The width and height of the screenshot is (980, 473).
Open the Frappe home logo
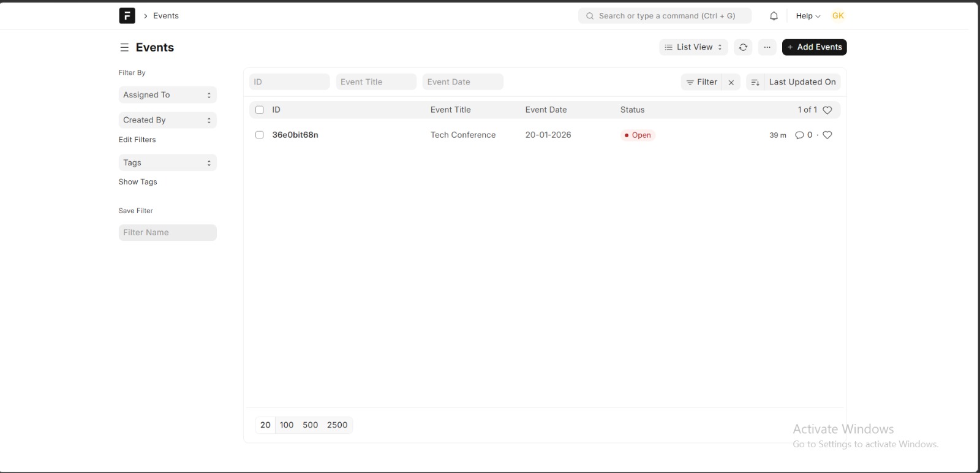(127, 16)
